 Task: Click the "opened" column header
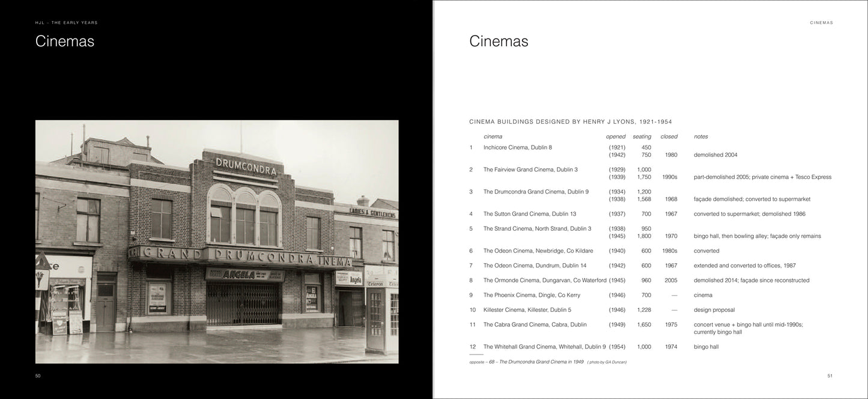coord(616,136)
